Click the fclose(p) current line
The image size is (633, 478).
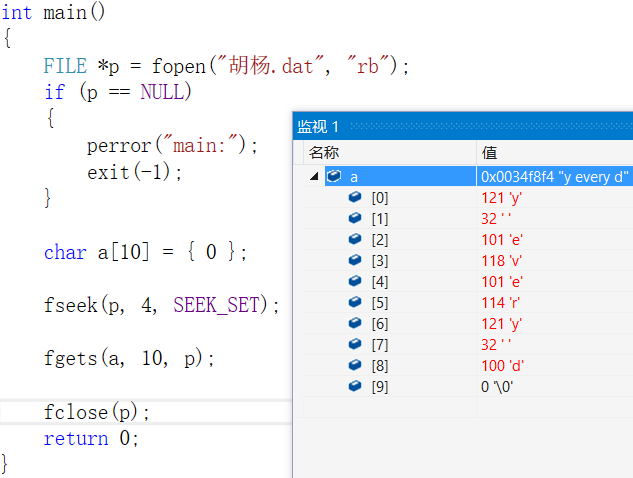pos(96,412)
